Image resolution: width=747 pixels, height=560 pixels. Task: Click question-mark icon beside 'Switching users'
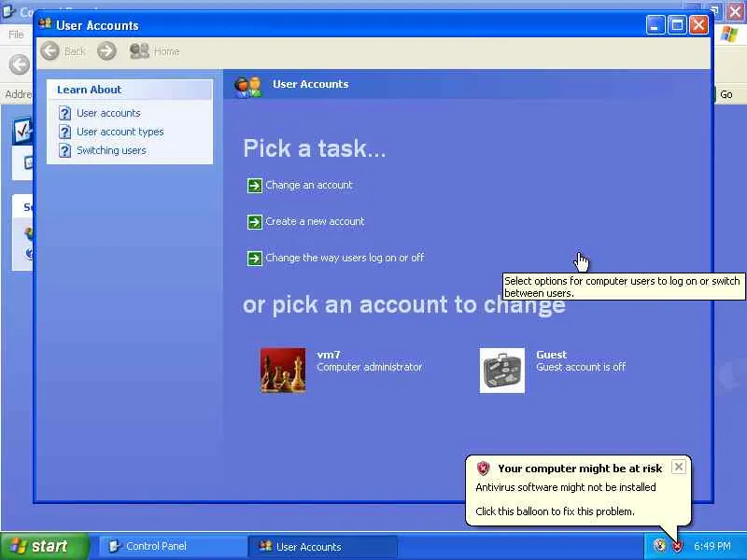click(x=64, y=150)
